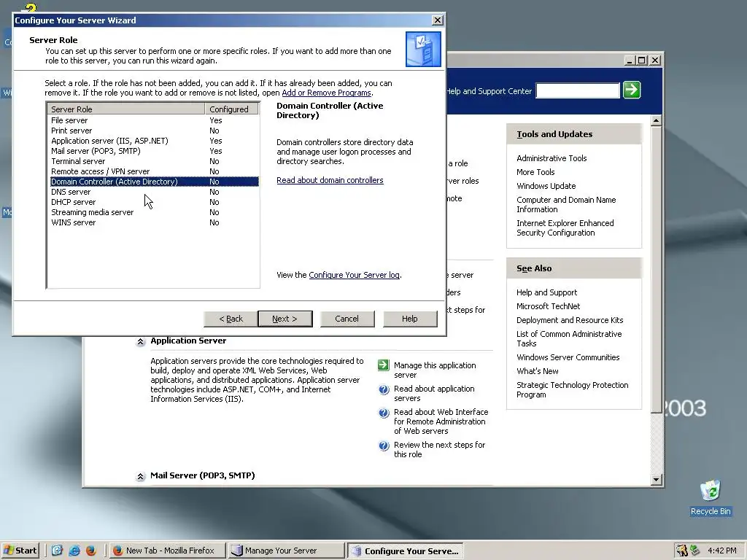Click Read about application servers link
The height and width of the screenshot is (560, 747).
434,393
